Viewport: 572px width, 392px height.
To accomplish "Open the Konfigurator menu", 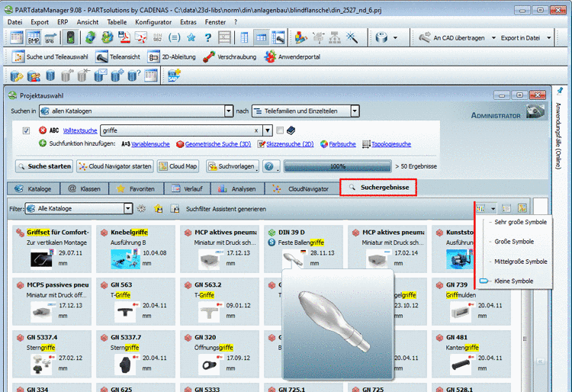I will click(x=153, y=22).
